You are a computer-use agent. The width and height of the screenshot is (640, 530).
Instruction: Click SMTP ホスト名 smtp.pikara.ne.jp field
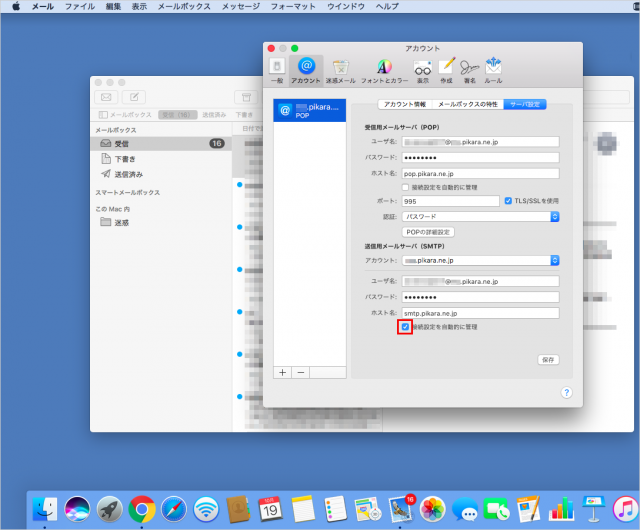click(x=480, y=313)
